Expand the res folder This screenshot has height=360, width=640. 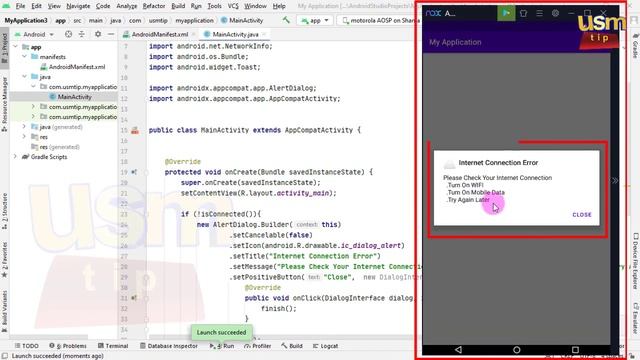pos(24,137)
